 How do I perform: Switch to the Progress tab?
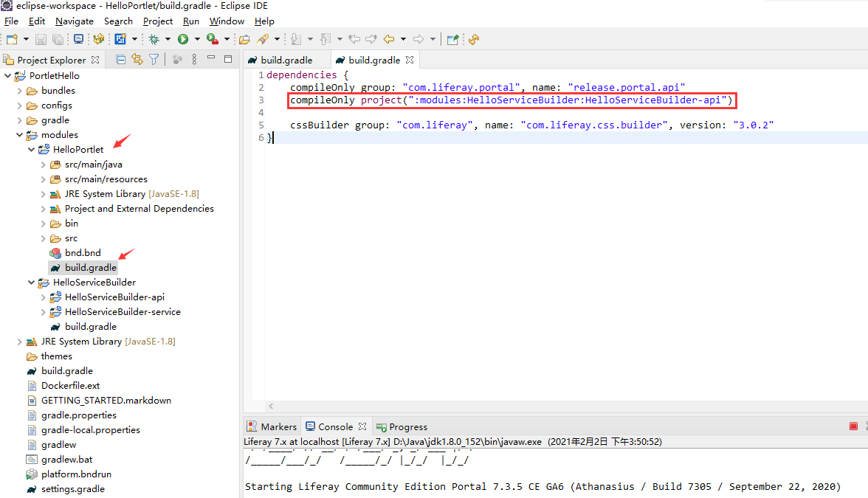[402, 426]
